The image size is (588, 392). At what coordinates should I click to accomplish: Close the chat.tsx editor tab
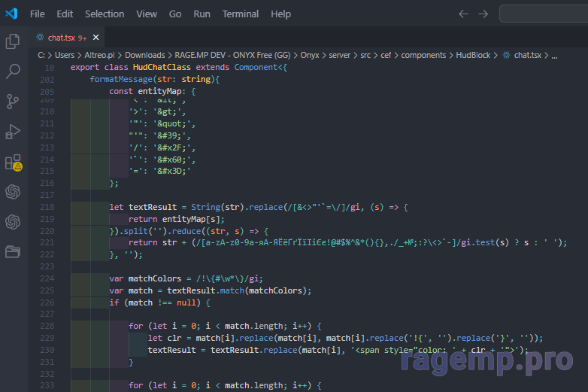(97, 37)
